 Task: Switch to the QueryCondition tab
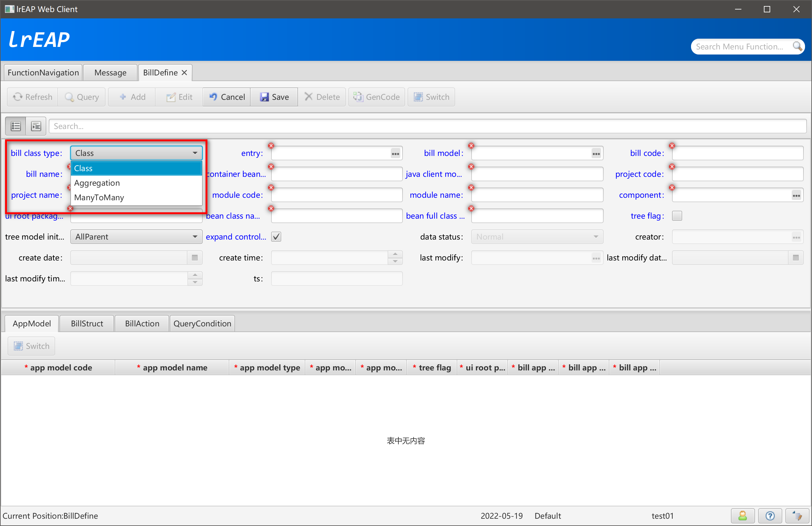pyautogui.click(x=202, y=324)
